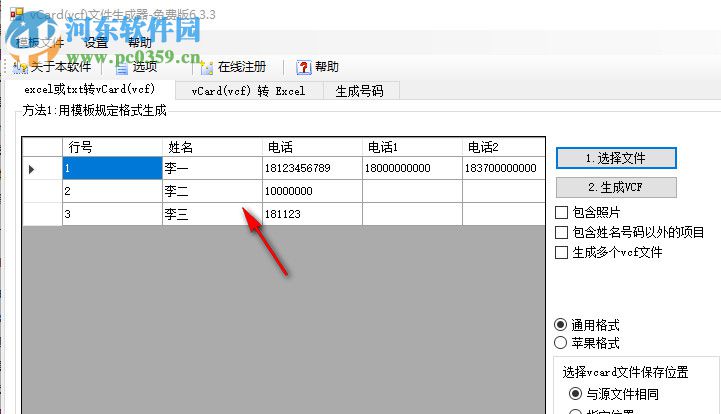Image resolution: width=721 pixels, height=414 pixels.
Task: Click the 电话 column header
Action: tap(312, 147)
